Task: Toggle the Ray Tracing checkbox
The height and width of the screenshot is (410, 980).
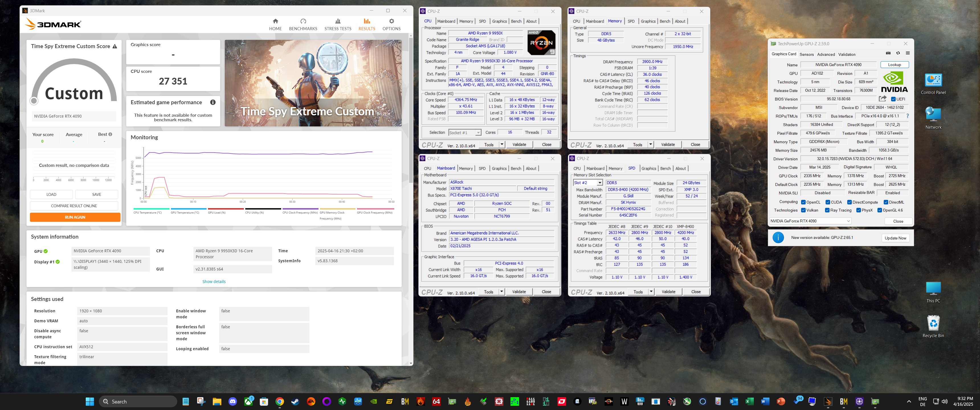Action: tap(827, 210)
